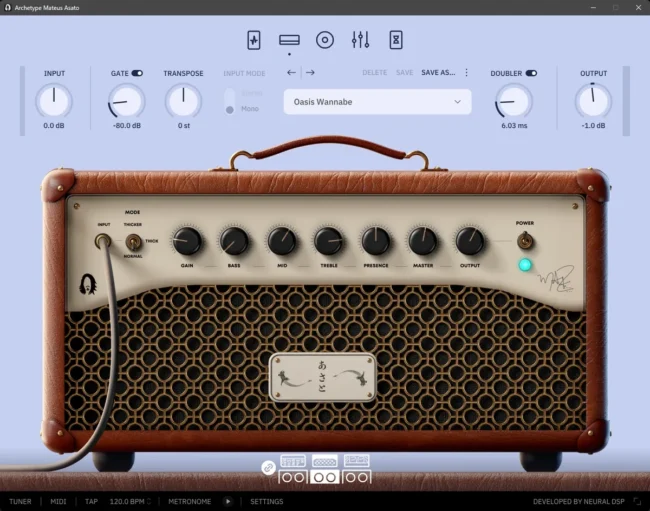Screen dimensions: 650x511
Task: Toggle the amp and cab link icon
Action: tap(268, 468)
